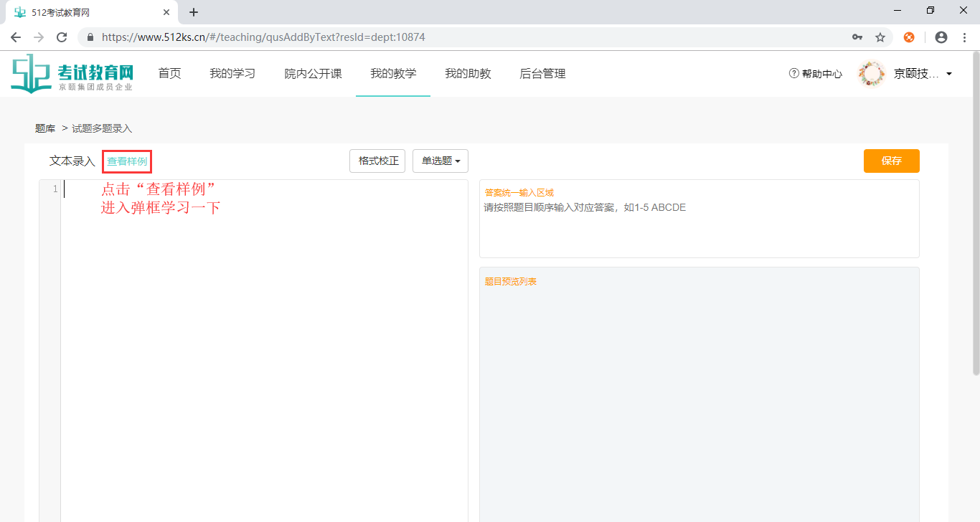Close the 512考试教育网 browser tab

(x=166, y=12)
